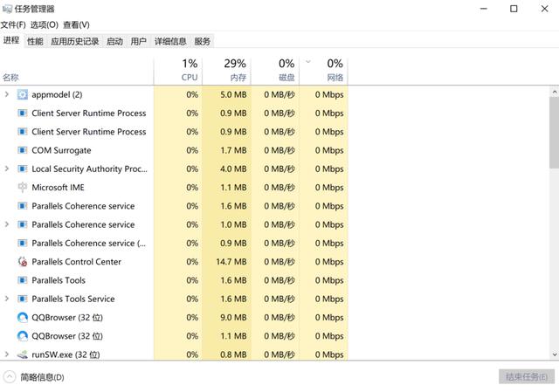This screenshot has height=392, width=559.
Task: Switch to the 应用历史记录 tab
Action: click(75, 41)
